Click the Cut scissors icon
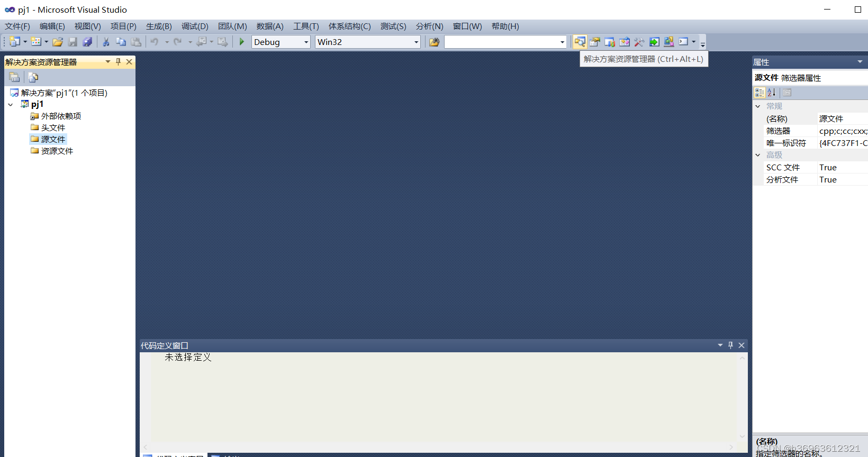The image size is (868, 457). click(106, 42)
